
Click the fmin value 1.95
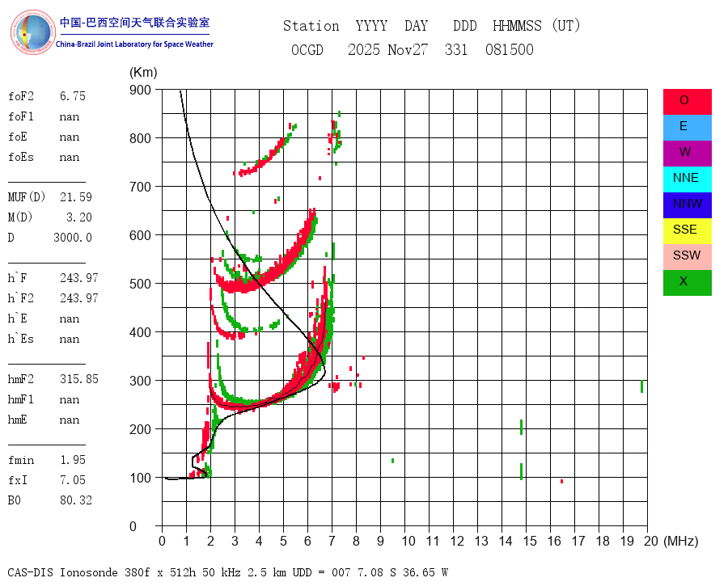click(73, 460)
